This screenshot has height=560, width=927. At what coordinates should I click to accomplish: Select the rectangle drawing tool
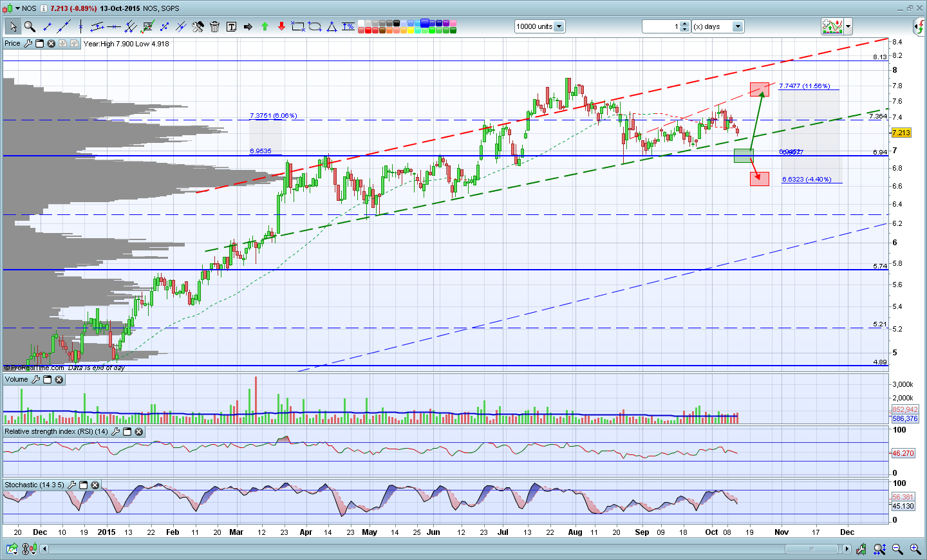(x=298, y=26)
